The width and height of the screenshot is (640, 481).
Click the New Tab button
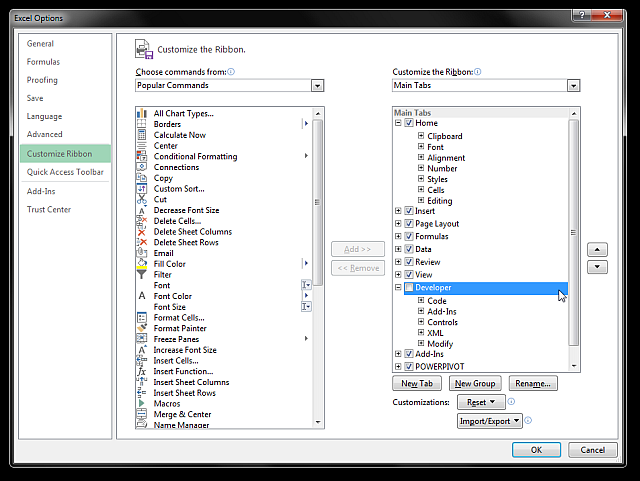click(x=417, y=383)
